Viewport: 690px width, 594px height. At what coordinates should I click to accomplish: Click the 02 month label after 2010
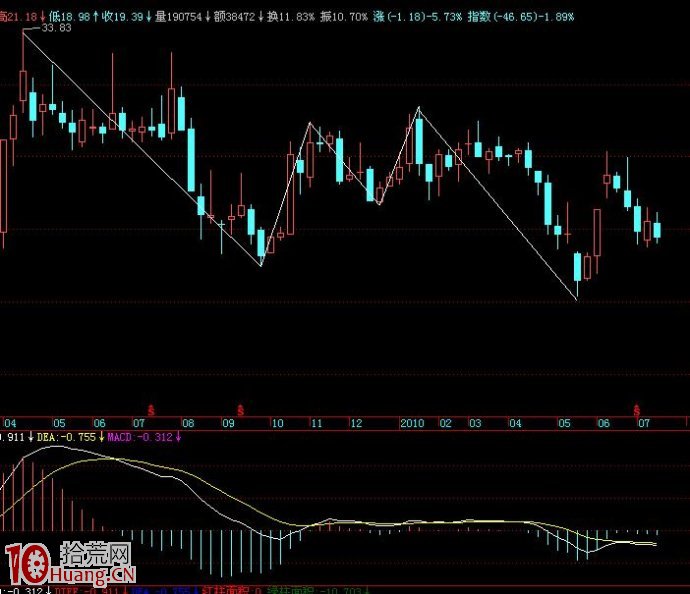[x=446, y=423]
